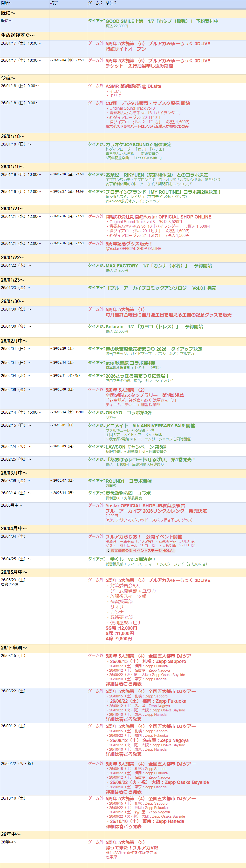
Task: Click the 2026さっぽろ雪まつりに登場！ entry
Action: tap(137, 376)
